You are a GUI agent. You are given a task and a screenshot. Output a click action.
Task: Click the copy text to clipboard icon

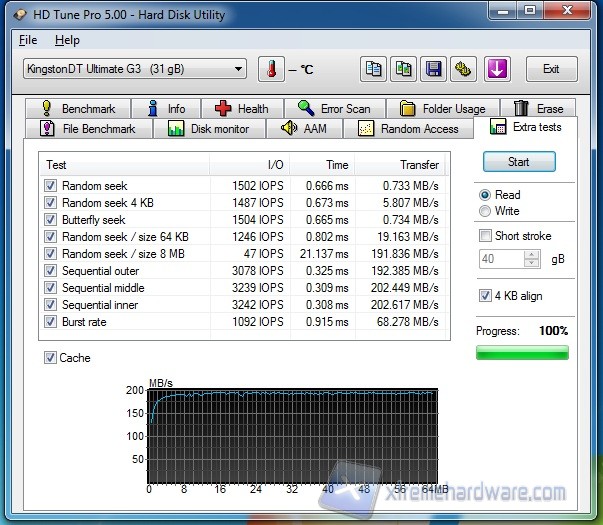tap(373, 69)
